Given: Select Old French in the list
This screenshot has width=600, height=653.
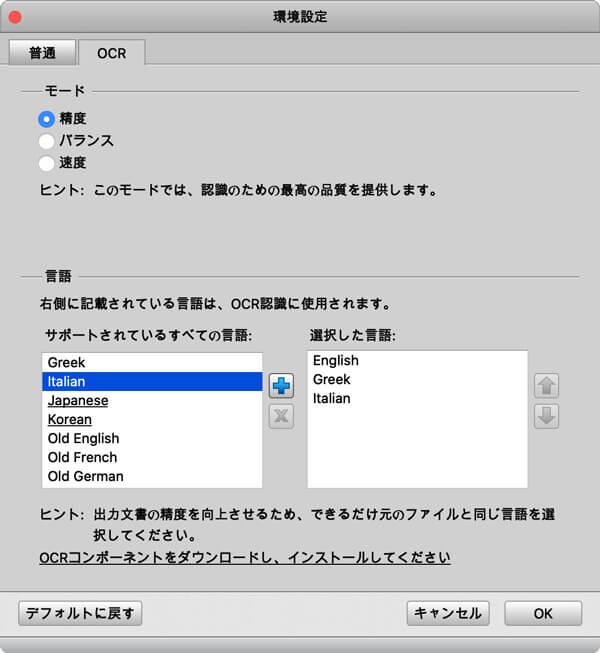Looking at the screenshot, I should (152, 457).
